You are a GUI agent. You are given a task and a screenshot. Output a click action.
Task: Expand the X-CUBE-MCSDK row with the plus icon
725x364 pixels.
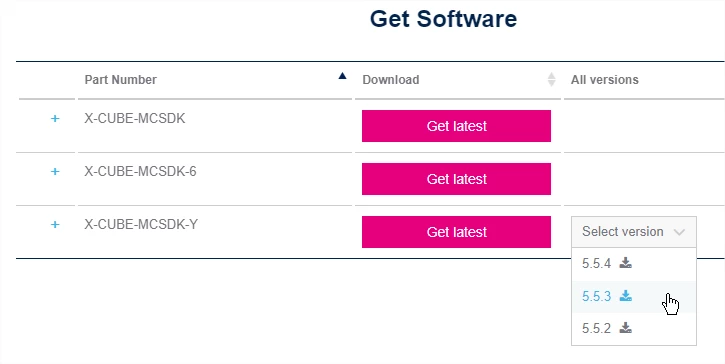pyautogui.click(x=55, y=119)
